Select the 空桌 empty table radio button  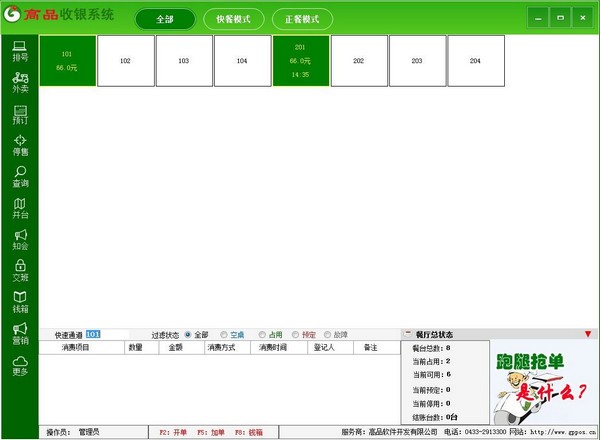click(x=224, y=334)
